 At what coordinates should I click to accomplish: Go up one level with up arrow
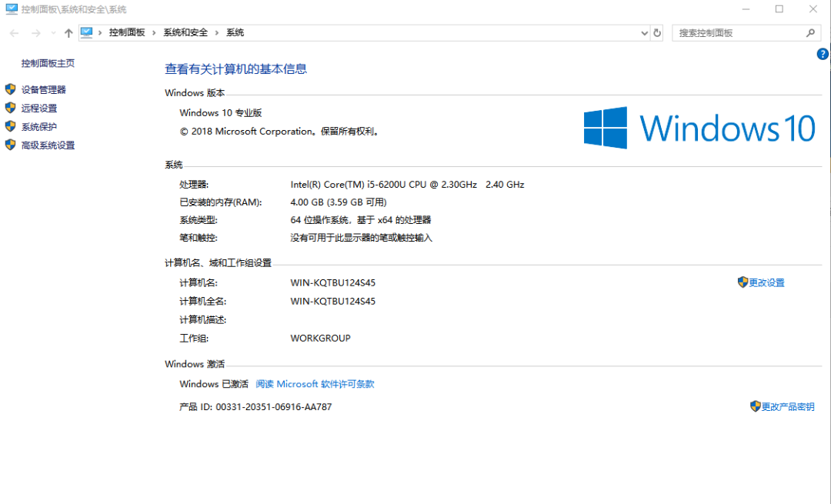pyautogui.click(x=68, y=33)
